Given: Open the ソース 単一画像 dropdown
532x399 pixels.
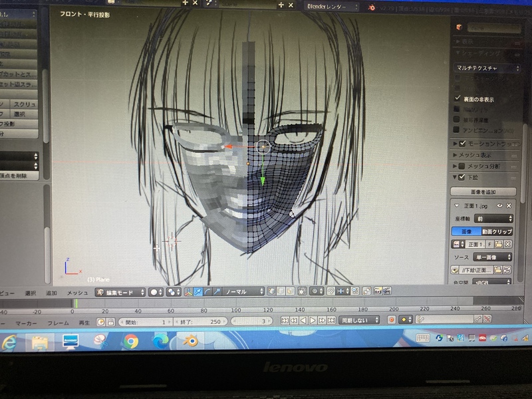Looking at the screenshot, I should point(492,257).
